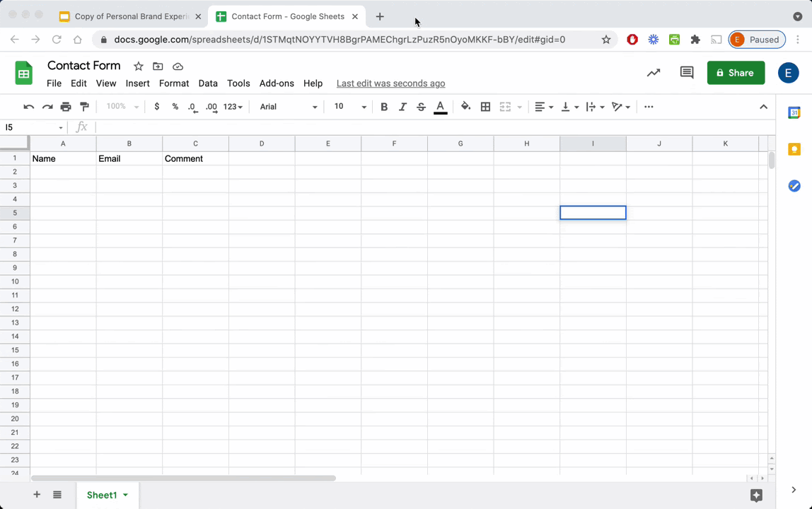Add a new sheet with plus button
The image size is (812, 509).
(x=37, y=494)
